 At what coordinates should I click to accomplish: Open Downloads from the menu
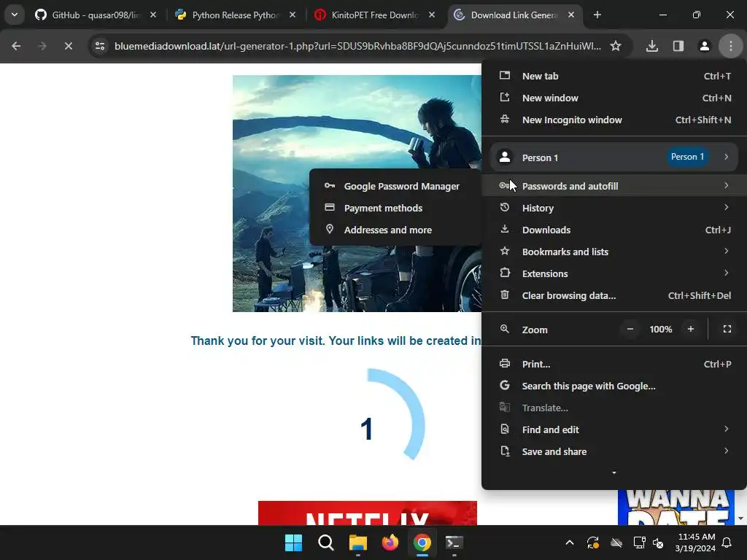614,230
